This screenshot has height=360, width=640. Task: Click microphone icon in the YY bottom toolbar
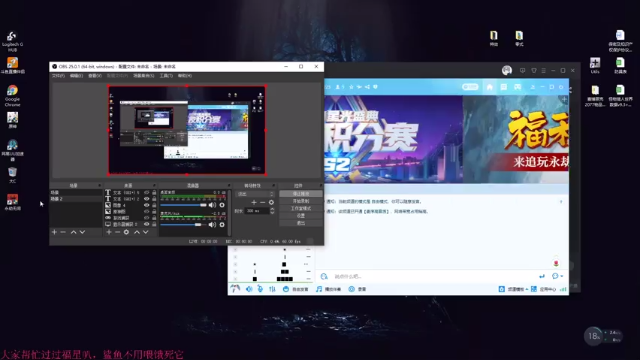pyautogui.click(x=260, y=289)
